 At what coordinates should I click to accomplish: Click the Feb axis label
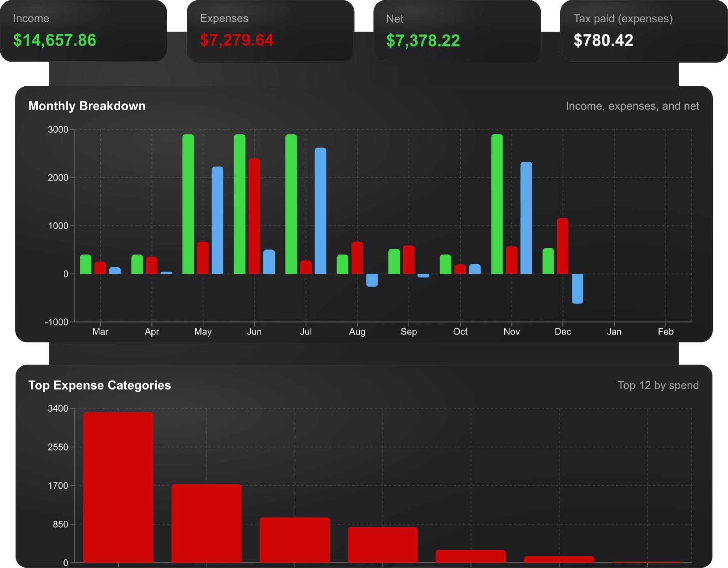point(665,332)
